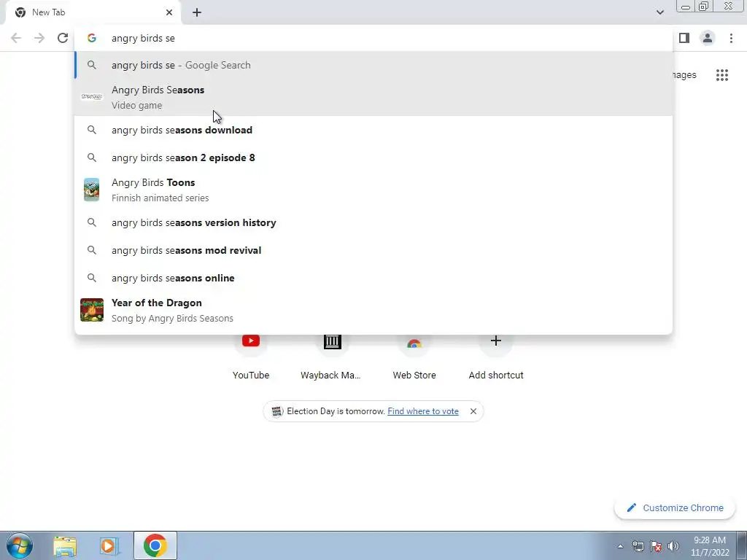Pick 'angry birds seasons mod revival' suggestion
The width and height of the screenshot is (747, 560).
373,250
